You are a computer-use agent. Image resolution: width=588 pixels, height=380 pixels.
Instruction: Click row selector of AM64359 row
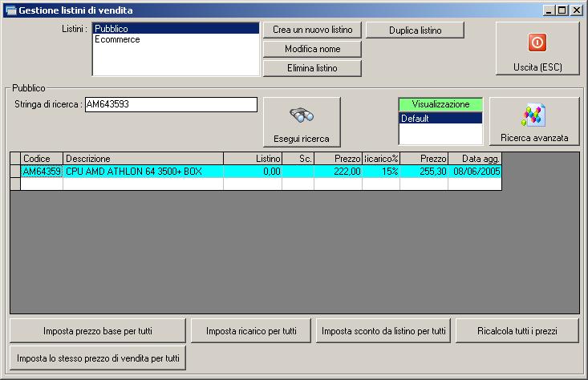(15, 172)
